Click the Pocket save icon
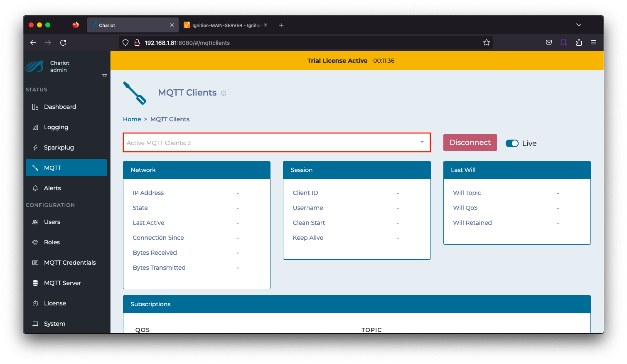 549,42
